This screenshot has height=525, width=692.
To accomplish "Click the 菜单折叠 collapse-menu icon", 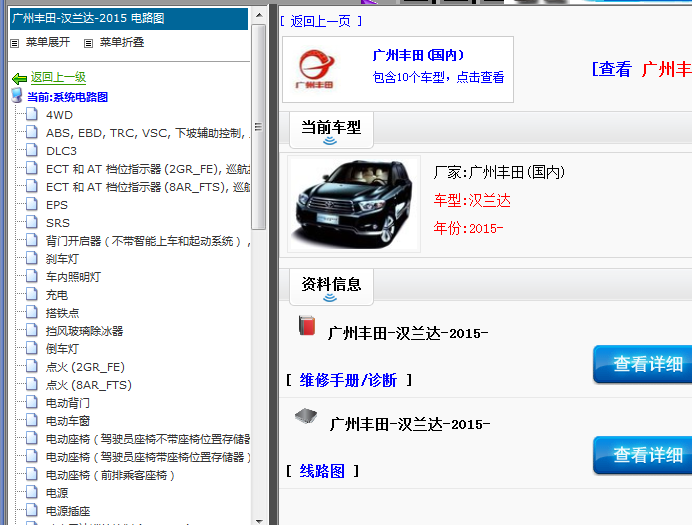I will 88,43.
